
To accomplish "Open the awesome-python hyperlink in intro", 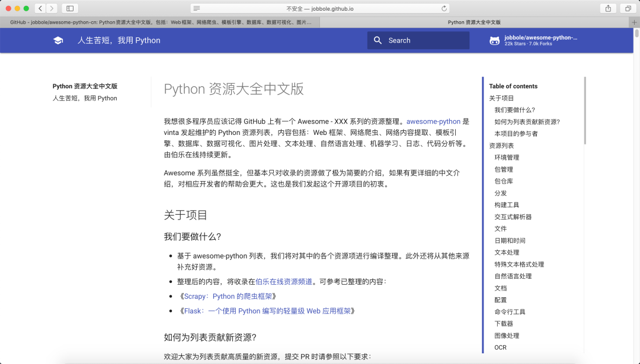I will pyautogui.click(x=433, y=121).
